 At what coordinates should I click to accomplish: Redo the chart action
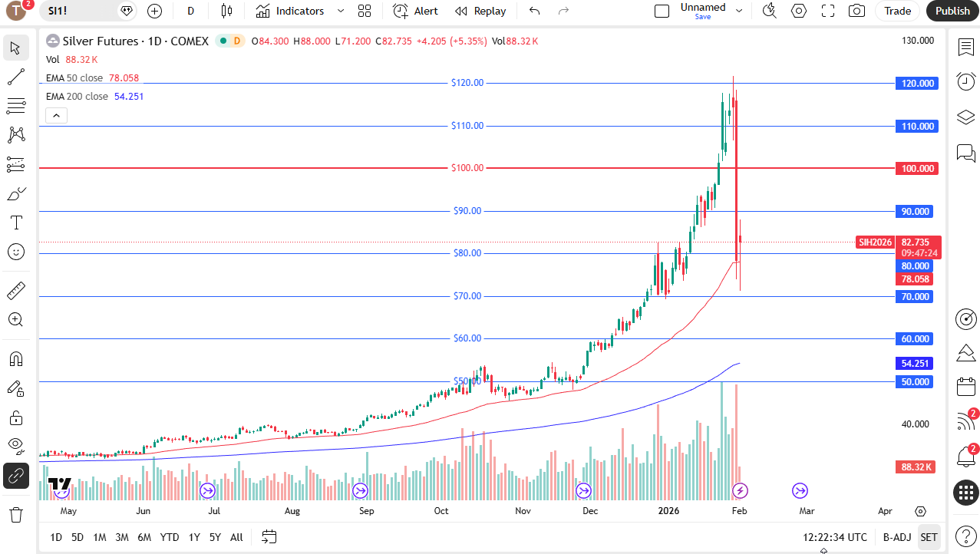point(564,11)
